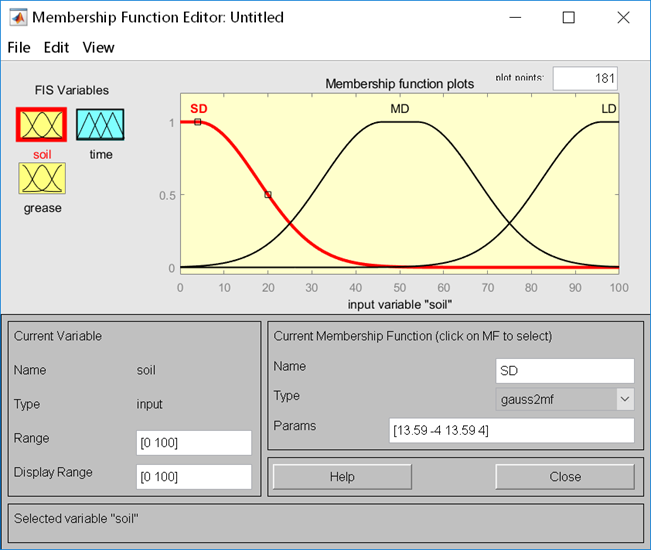Screen dimensions: 651x550
Task: Click the 'soil' variable label
Action: pyautogui.click(x=42, y=154)
